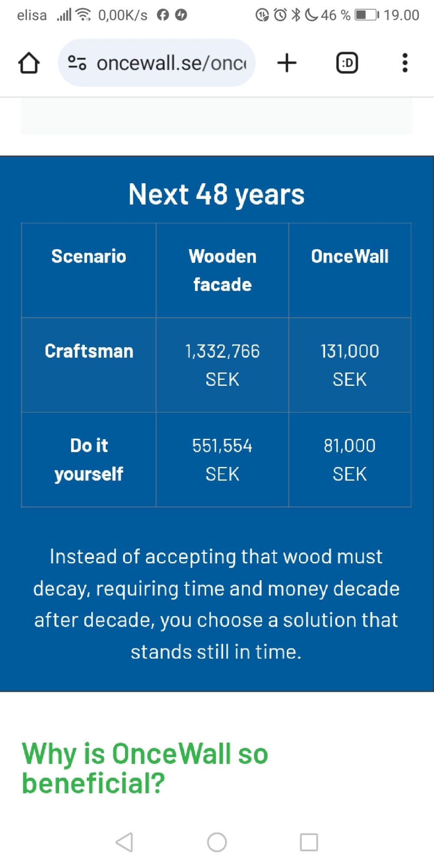
Task: Select the 'Do it yourself' row label
Action: [89, 460]
